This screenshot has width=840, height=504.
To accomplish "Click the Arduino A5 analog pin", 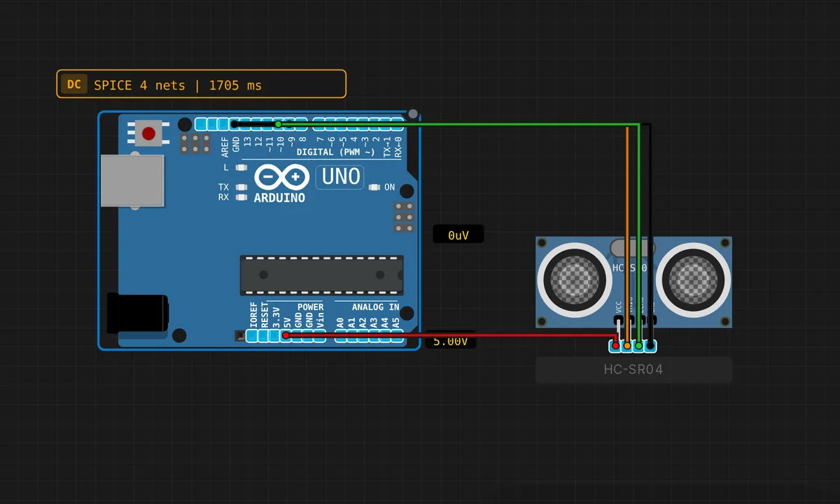I will (x=398, y=336).
